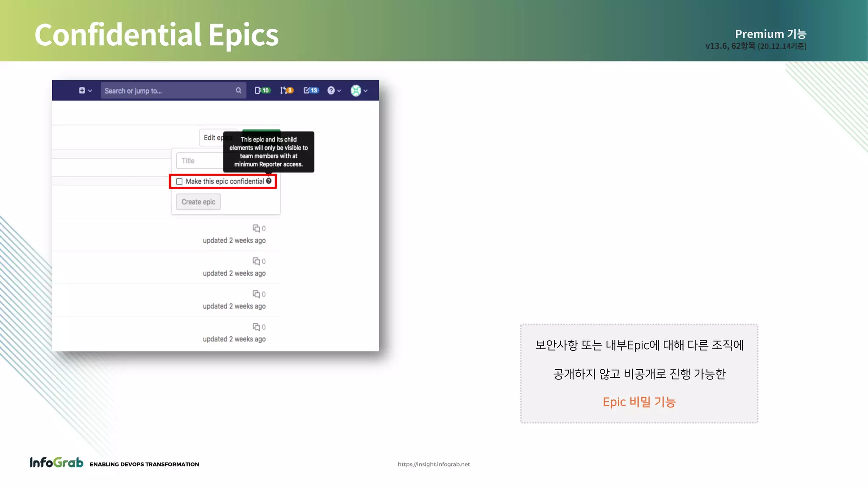Click the search magnifier icon
This screenshot has height=488, width=868.
click(239, 91)
